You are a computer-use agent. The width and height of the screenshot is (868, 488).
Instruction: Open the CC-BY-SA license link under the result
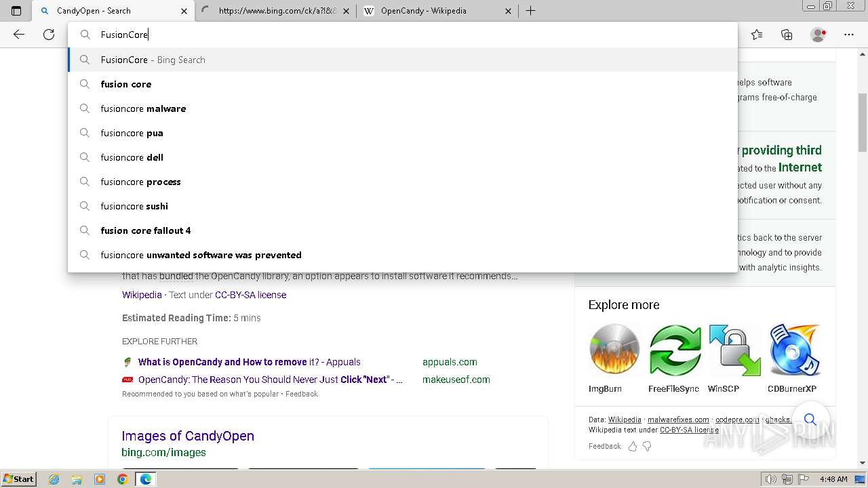(250, 295)
